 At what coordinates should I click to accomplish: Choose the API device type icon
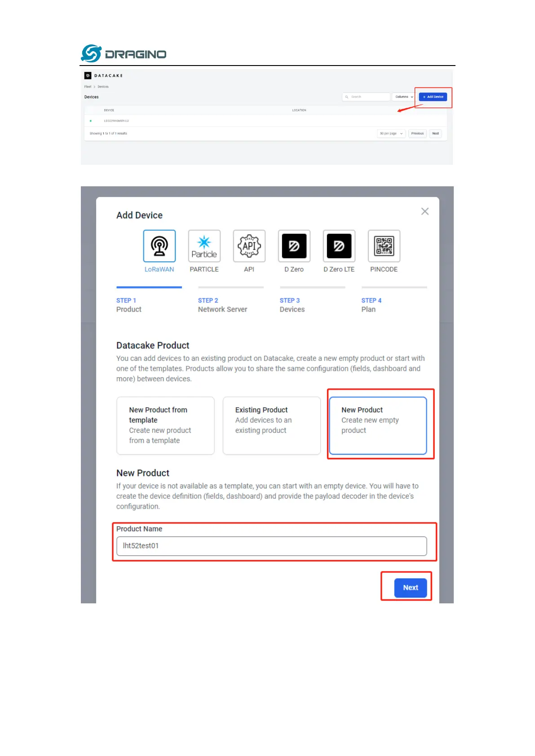pos(249,246)
